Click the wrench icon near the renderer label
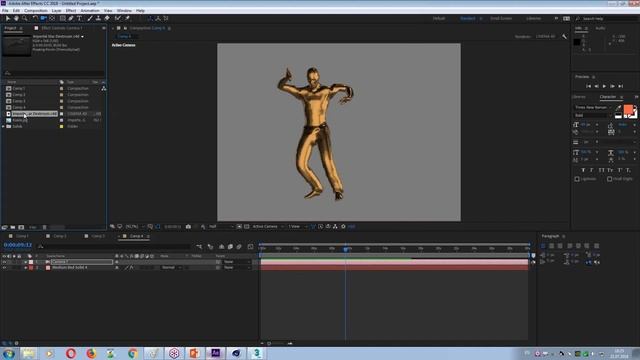 (x=564, y=37)
